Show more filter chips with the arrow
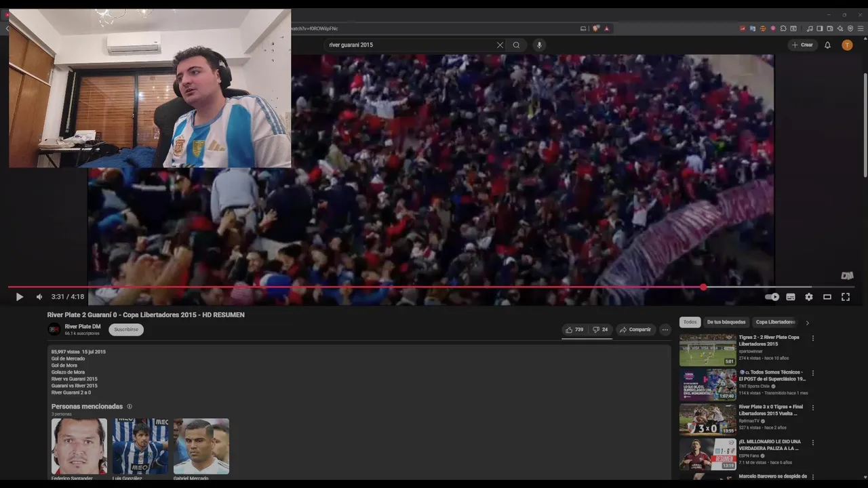The width and height of the screenshot is (868, 488). click(807, 323)
